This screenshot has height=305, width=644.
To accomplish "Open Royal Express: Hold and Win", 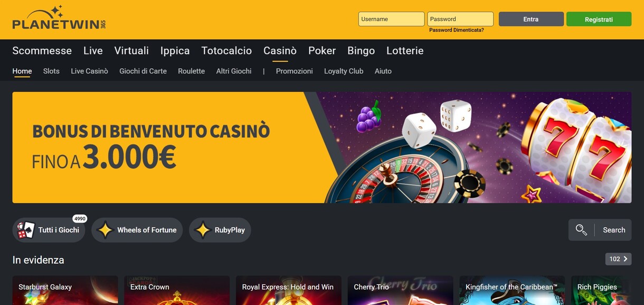I will [x=289, y=290].
